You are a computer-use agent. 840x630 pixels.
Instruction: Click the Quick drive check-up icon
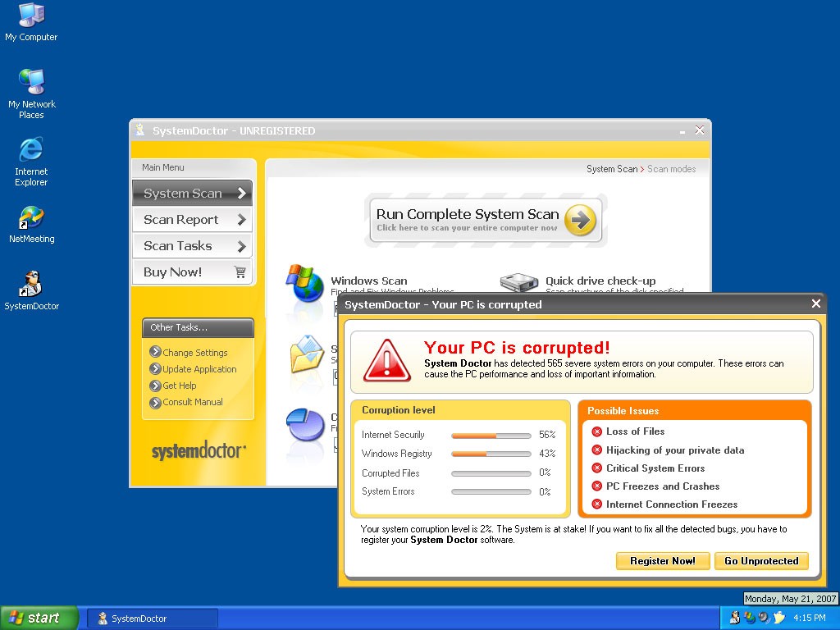(x=518, y=282)
